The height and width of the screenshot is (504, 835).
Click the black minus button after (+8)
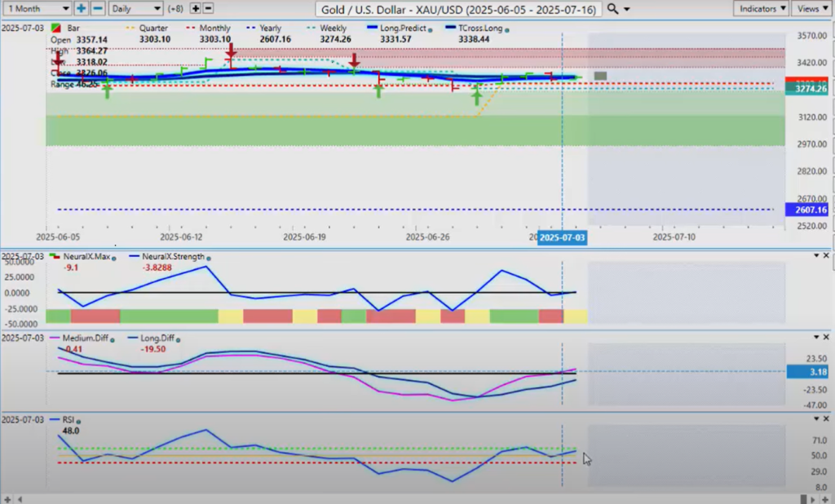coord(209,8)
